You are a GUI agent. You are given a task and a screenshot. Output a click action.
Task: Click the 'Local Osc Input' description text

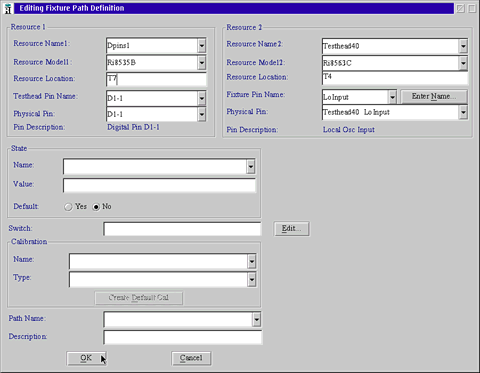[349, 130]
